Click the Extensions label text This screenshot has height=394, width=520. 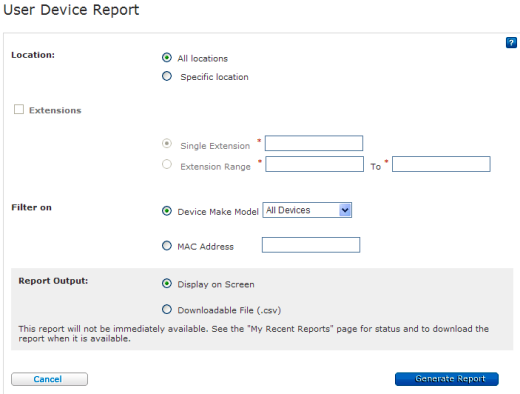55,110
